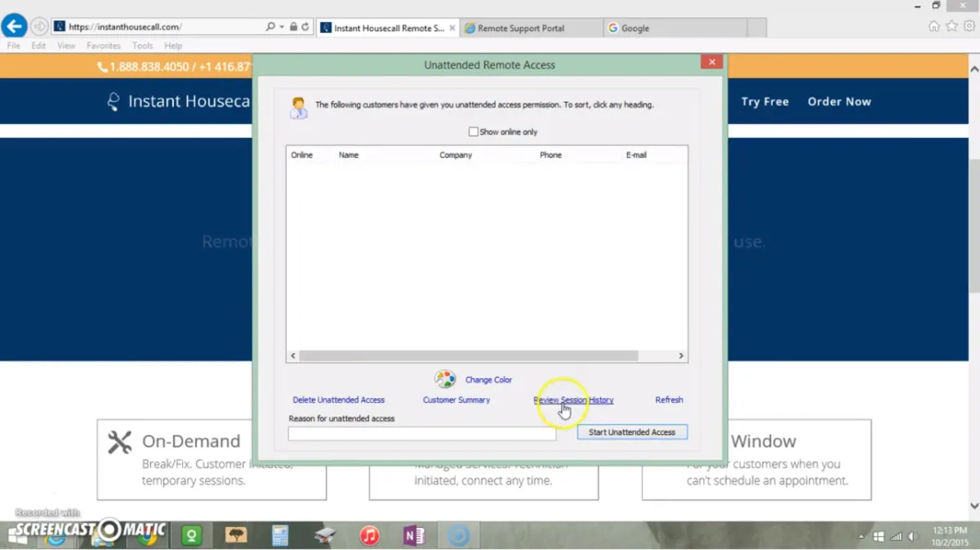This screenshot has height=550, width=980.
Task: Open the green taskbar application icon
Action: (x=192, y=535)
